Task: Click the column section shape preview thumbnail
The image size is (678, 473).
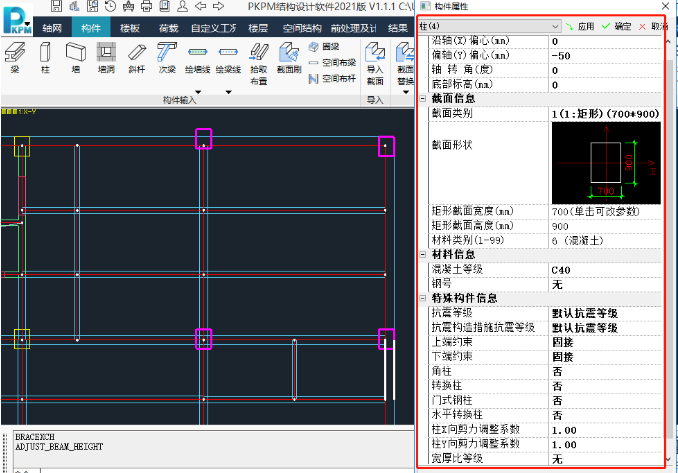Action: (606, 163)
